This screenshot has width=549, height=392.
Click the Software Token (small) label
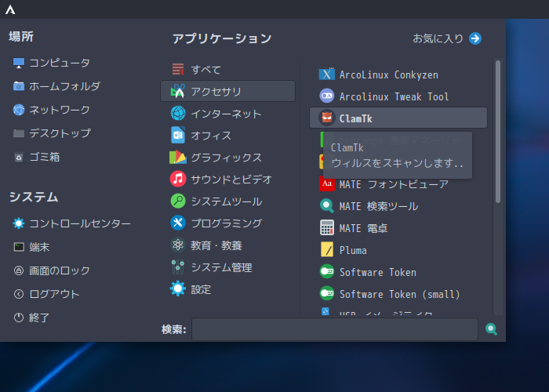399,294
